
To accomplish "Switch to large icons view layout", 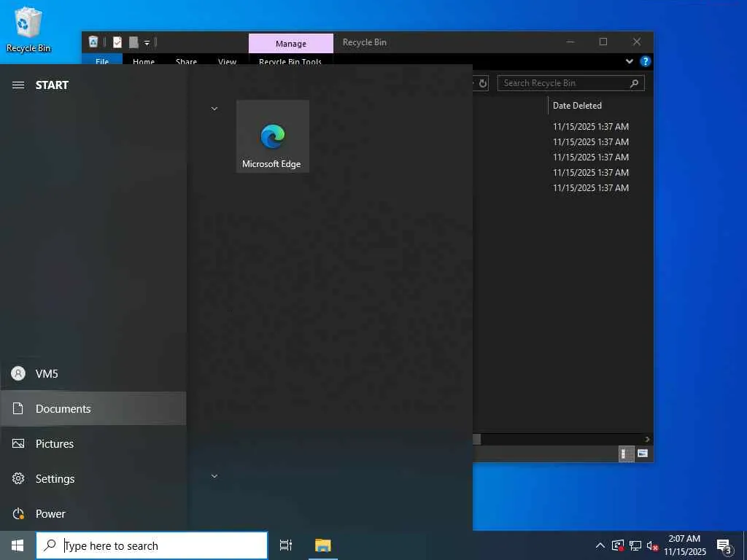I will click(x=643, y=454).
